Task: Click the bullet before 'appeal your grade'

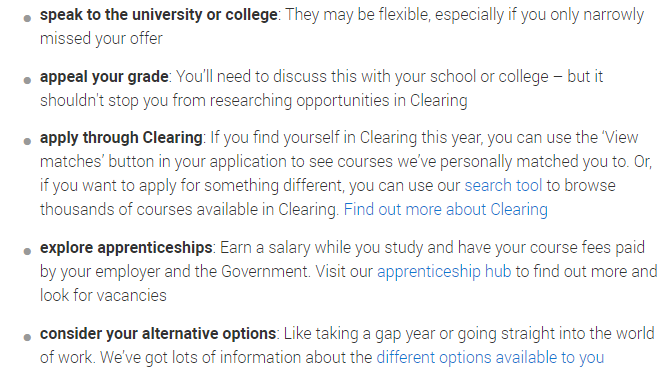Action: click(27, 80)
